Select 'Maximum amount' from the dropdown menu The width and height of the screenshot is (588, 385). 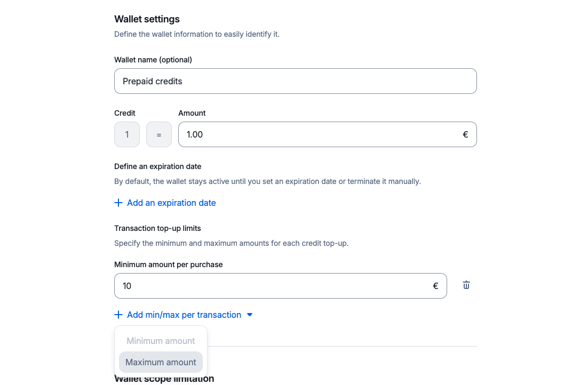click(161, 362)
